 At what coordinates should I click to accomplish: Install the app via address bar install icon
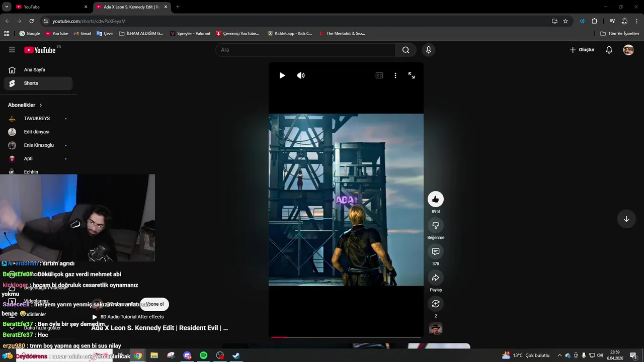(x=554, y=21)
